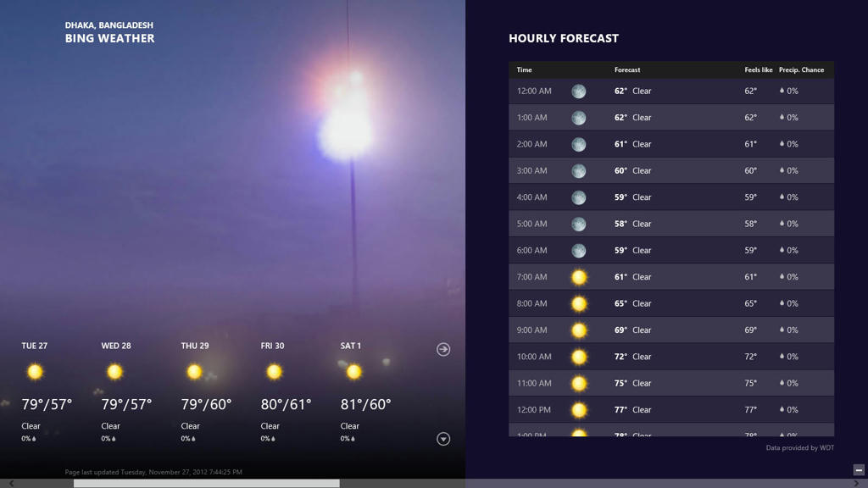The height and width of the screenshot is (488, 868).
Task: Click the Feels like column header
Action: 758,69
